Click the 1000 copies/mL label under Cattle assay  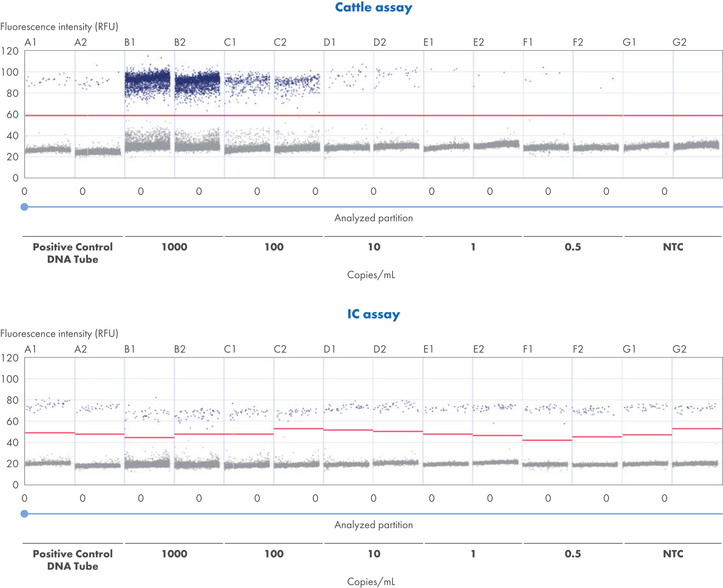coord(174,247)
